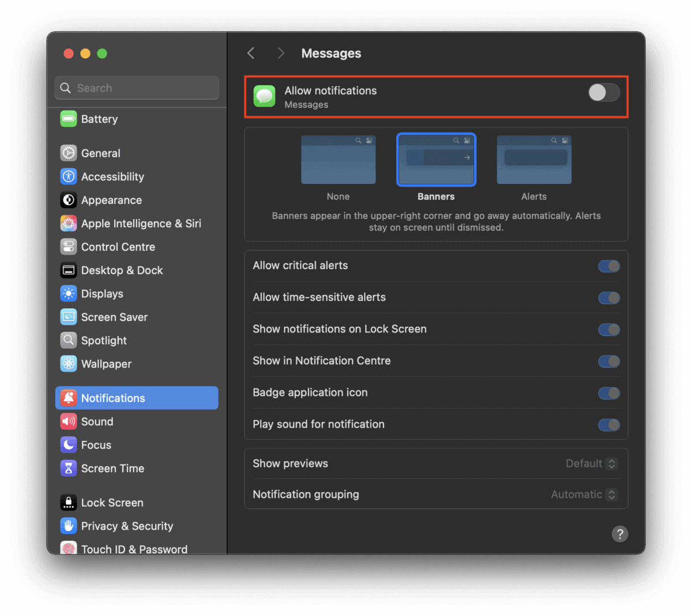This screenshot has width=692, height=616.
Task: Toggle Play sound for notification
Action: [x=609, y=425]
